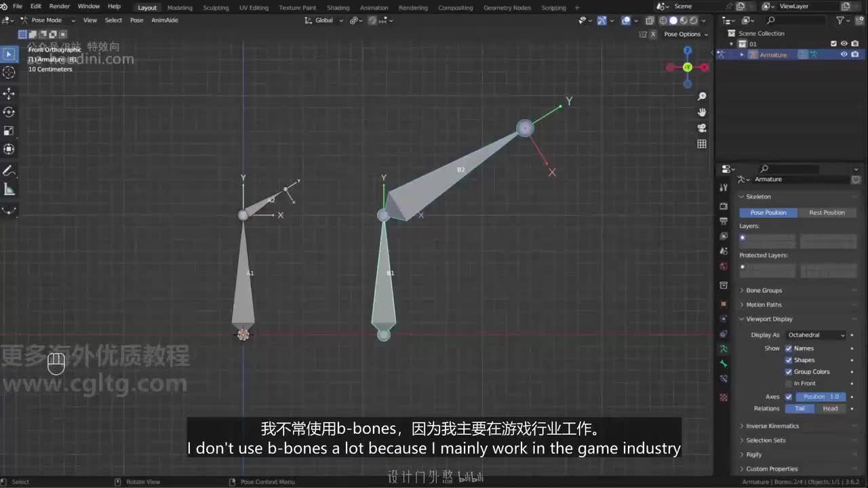
Task: Select the Annotate tool
Action: click(9, 170)
